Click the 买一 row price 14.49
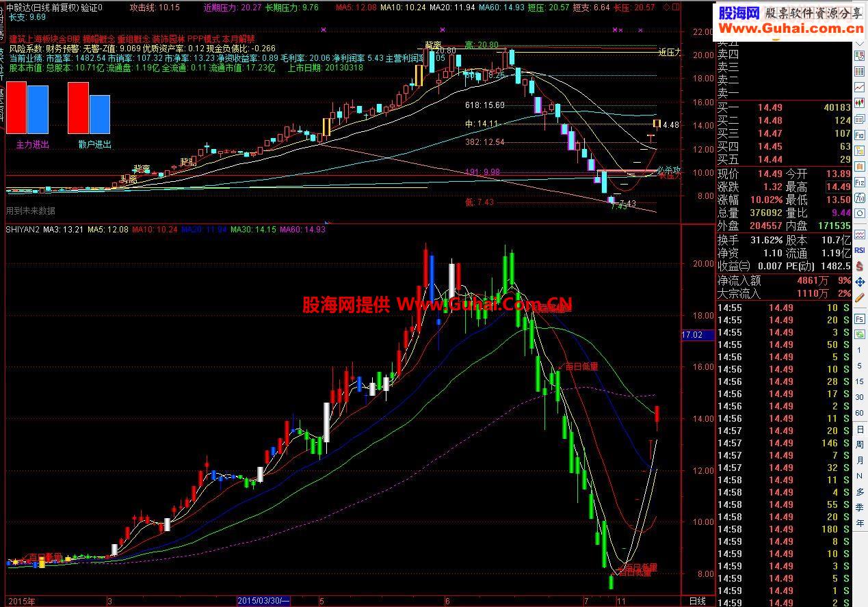Image resolution: width=868 pixels, height=607 pixels. pyautogui.click(x=770, y=107)
